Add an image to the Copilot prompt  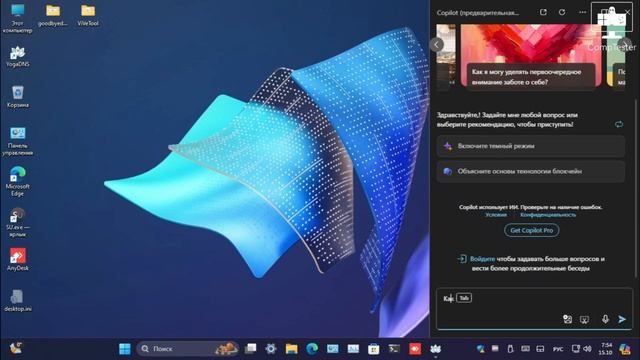567,319
